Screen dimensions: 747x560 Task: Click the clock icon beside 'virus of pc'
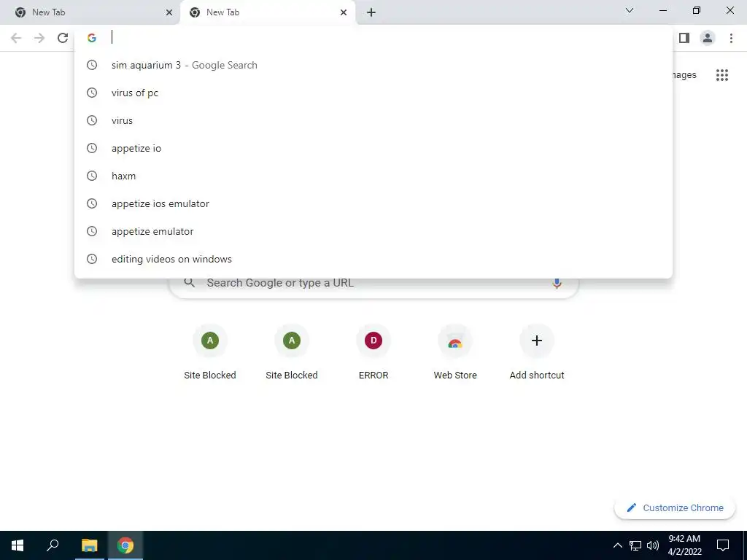tap(92, 93)
